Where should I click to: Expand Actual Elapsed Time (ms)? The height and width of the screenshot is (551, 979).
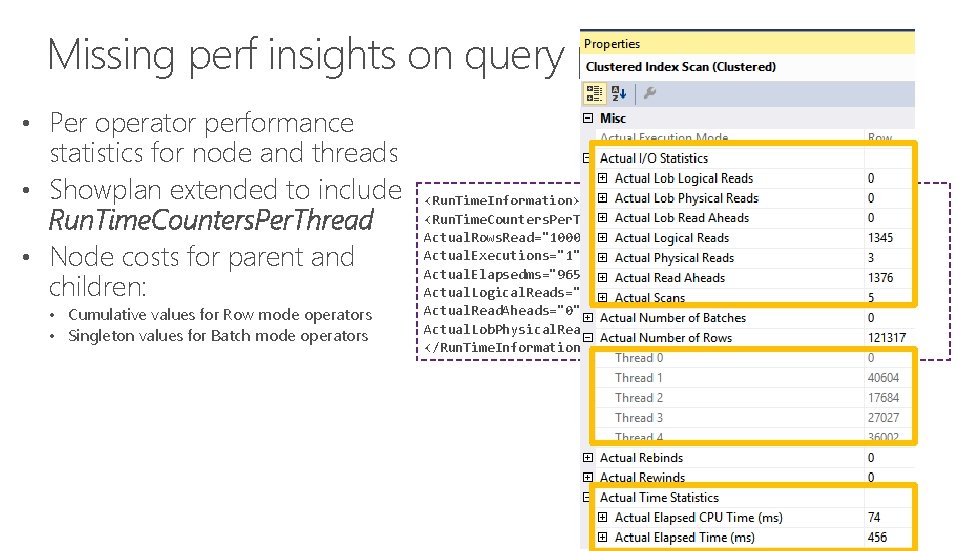tap(603, 538)
